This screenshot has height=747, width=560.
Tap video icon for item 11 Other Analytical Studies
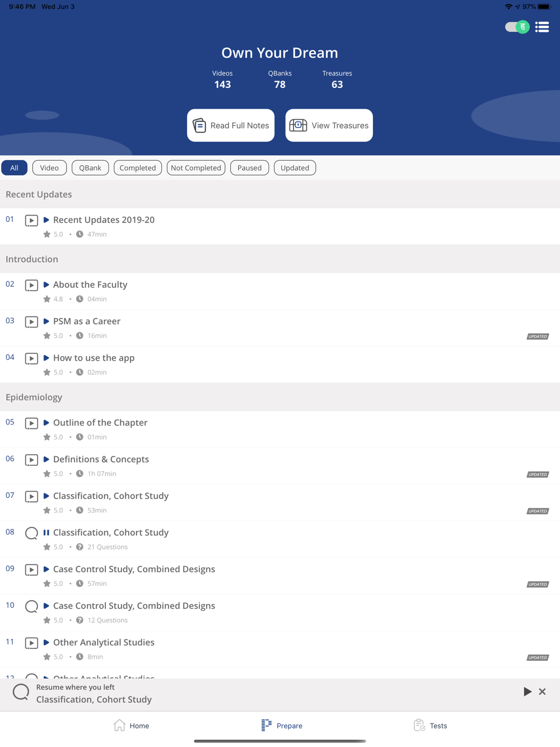click(x=31, y=643)
